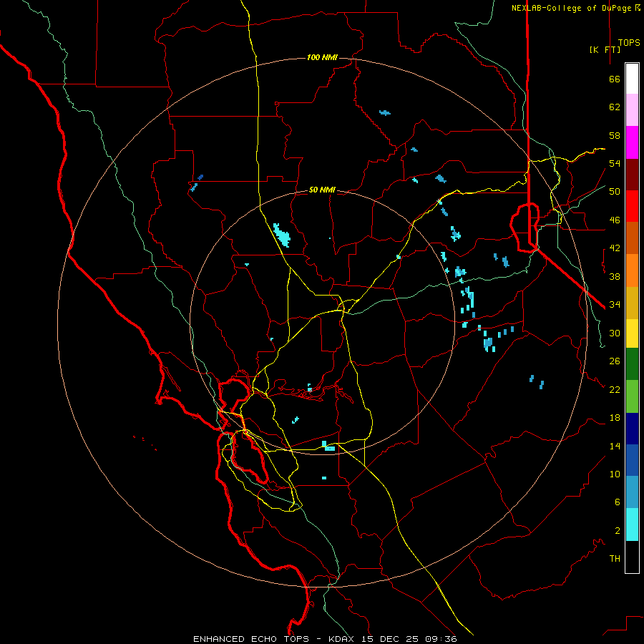The image size is (644, 644).
Task: Click the white 66 kft legend swatch
Action: [632, 79]
